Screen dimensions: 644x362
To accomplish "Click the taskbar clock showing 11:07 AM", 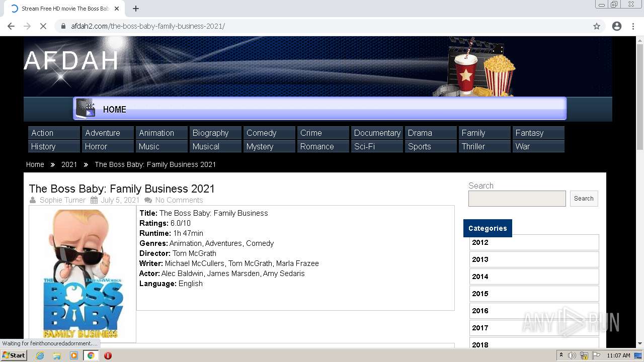I will coord(618,355).
